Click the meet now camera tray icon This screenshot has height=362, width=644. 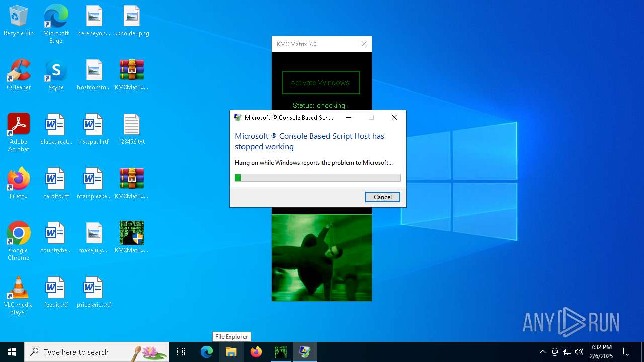click(x=555, y=352)
